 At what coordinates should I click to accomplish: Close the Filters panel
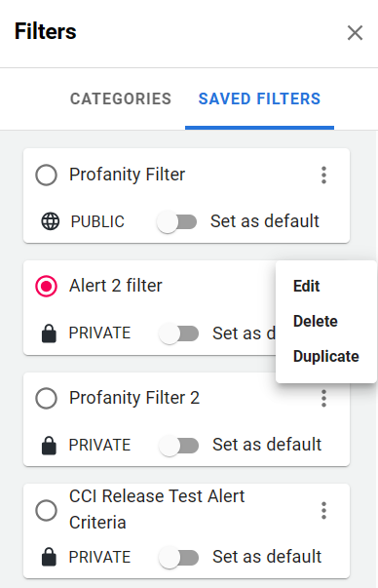tap(355, 32)
